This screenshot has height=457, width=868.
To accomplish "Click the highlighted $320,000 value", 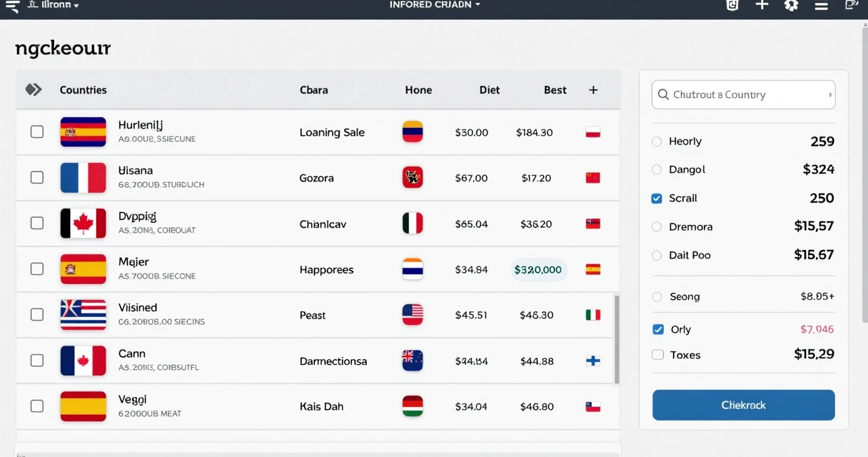I will click(x=536, y=270).
